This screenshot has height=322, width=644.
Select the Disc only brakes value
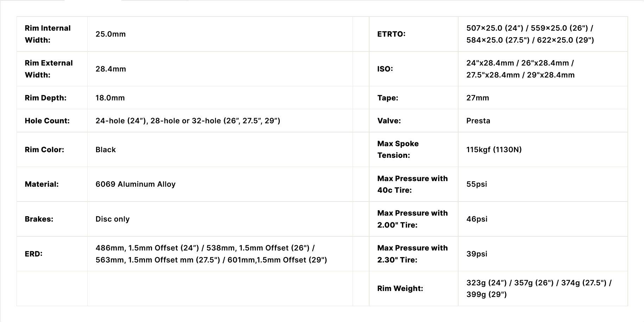(113, 219)
